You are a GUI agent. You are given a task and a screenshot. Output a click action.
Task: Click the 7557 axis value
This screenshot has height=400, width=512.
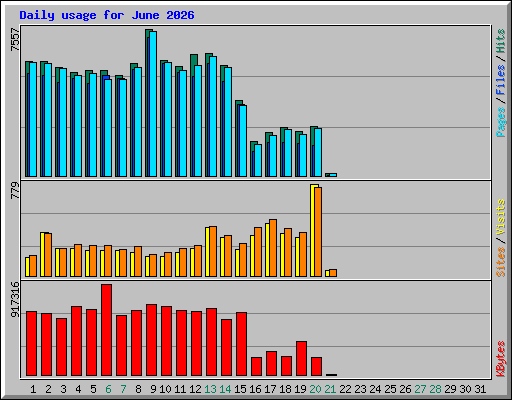click(15, 40)
